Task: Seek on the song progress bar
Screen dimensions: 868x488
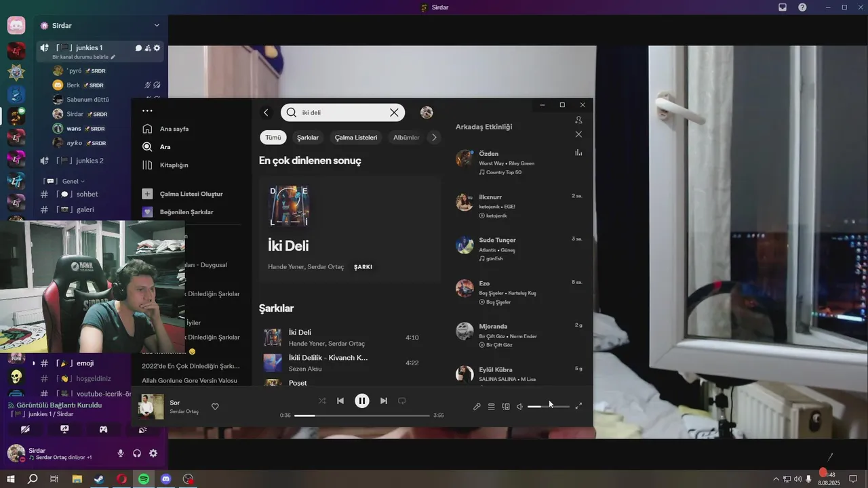Action: (x=362, y=415)
